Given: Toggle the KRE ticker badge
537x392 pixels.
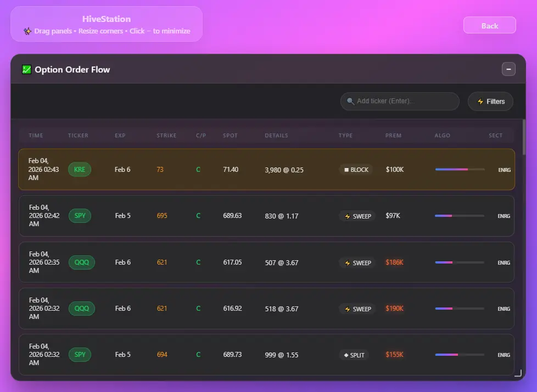Looking at the screenshot, I should (80, 170).
